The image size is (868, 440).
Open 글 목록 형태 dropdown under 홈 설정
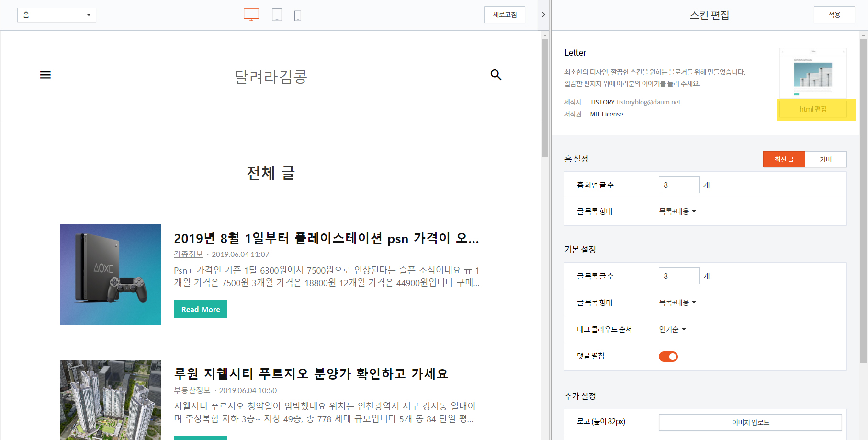[x=677, y=211]
